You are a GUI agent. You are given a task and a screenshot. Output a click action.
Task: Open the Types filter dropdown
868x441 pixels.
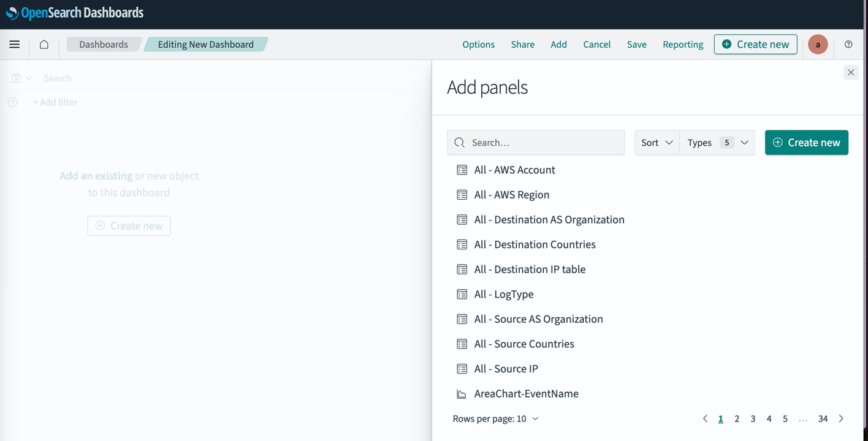click(718, 143)
